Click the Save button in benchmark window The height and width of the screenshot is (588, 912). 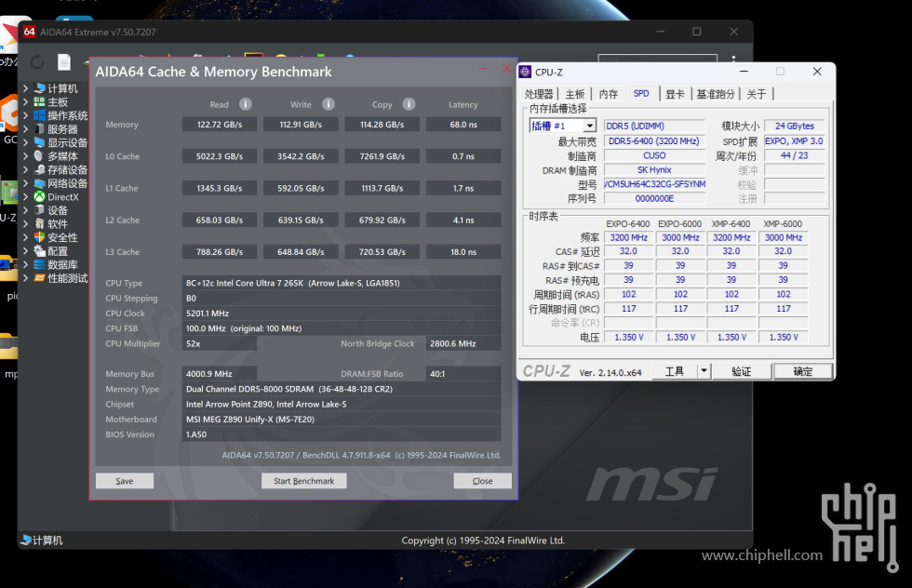tap(125, 481)
